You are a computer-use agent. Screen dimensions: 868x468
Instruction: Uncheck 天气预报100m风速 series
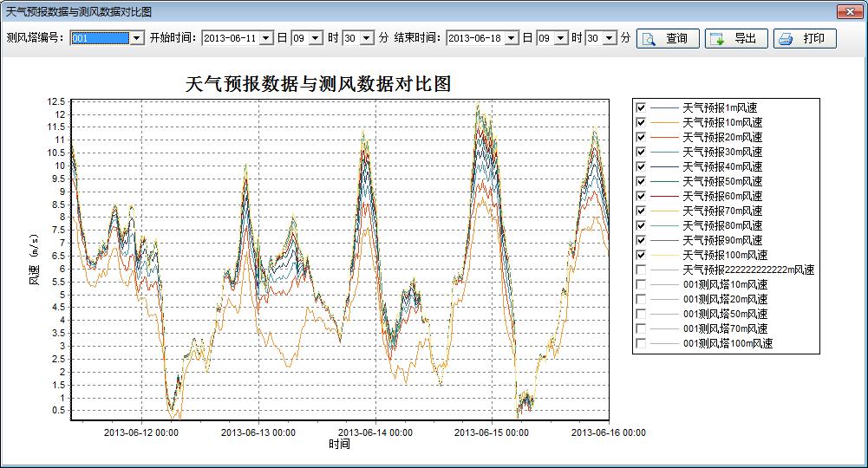[641, 255]
